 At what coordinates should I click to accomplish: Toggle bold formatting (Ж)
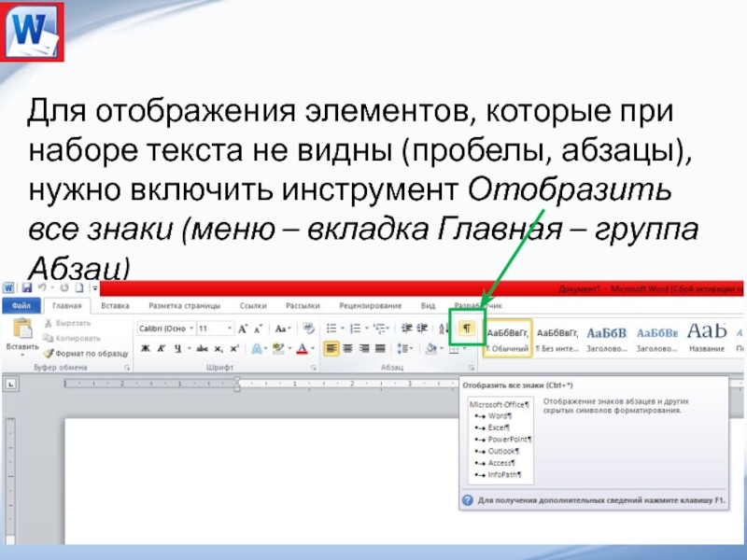coord(145,349)
